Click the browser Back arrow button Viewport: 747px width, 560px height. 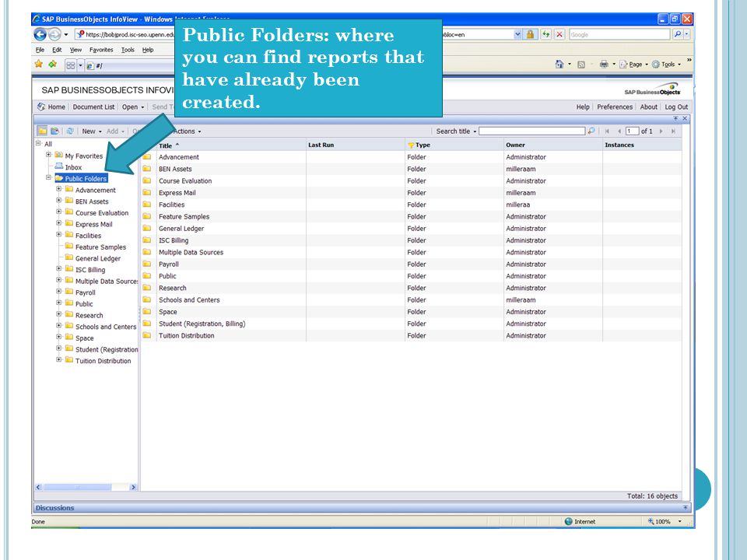(x=40, y=34)
